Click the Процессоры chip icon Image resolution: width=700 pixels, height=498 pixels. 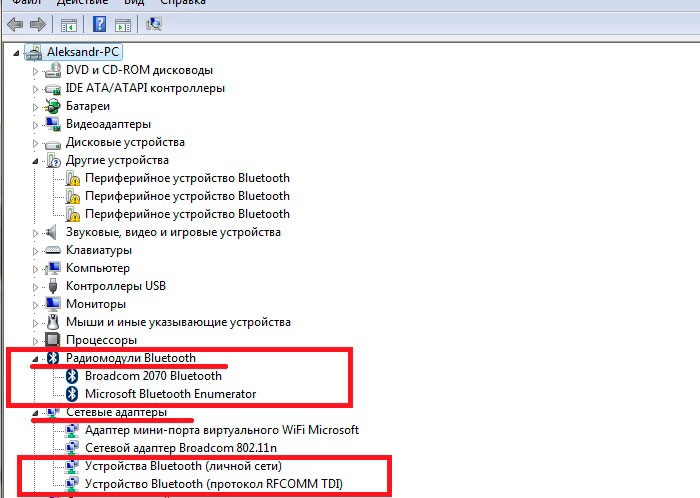tap(52, 340)
